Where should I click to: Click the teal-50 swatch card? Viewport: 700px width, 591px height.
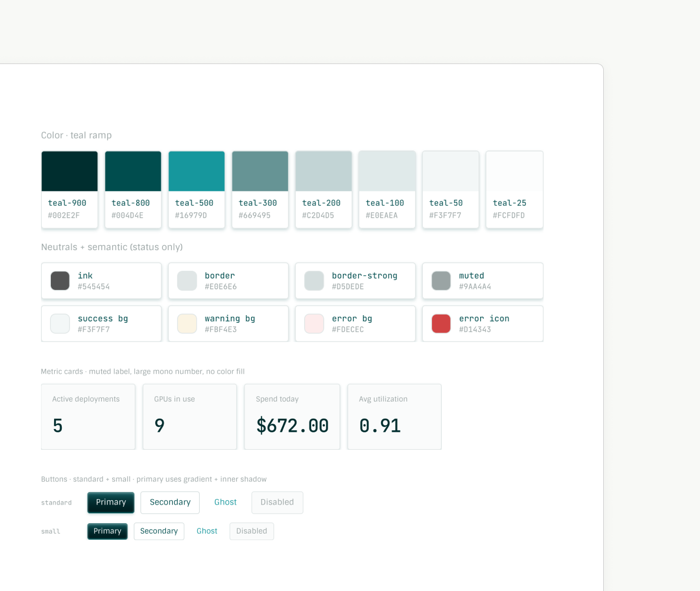point(451,189)
